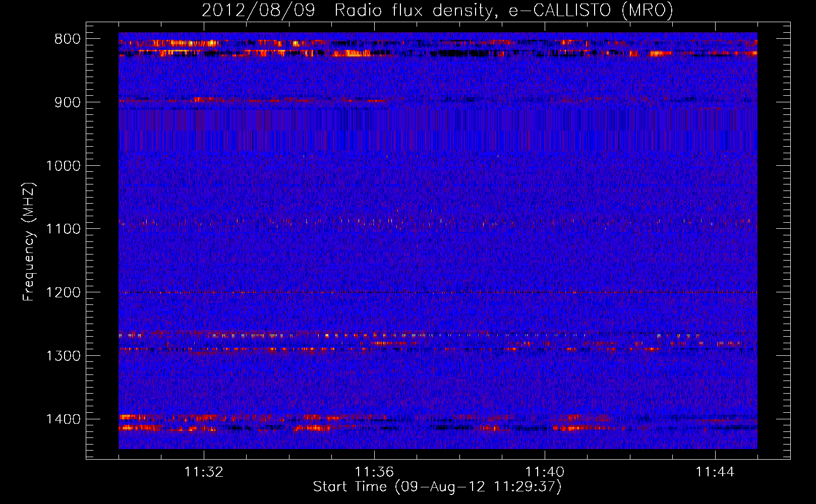Click the 11:40 time tick label
The width and height of the screenshot is (816, 504).
click(x=545, y=472)
